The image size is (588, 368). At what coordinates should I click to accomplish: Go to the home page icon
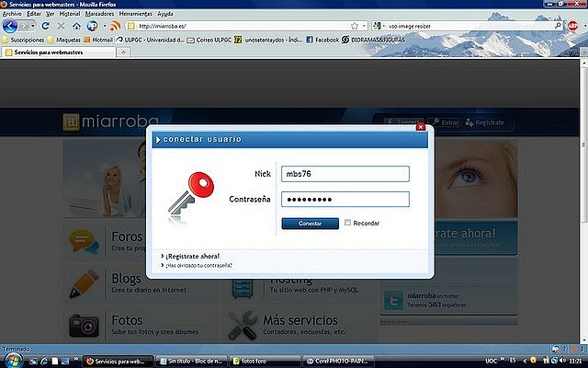[76, 26]
